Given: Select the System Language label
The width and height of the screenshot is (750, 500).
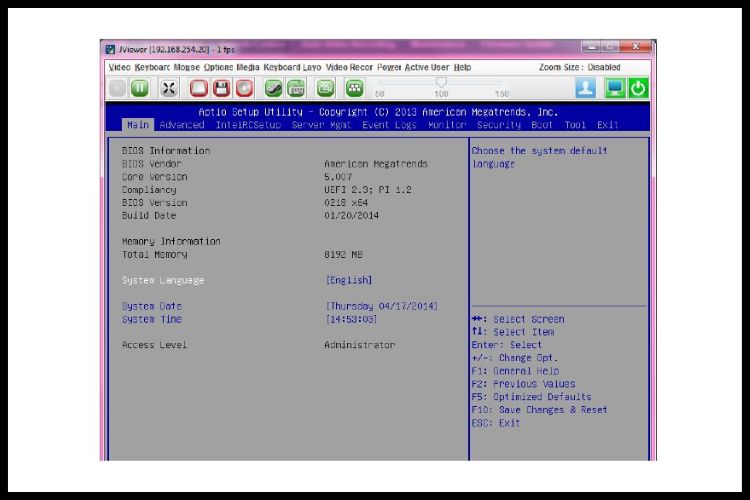Looking at the screenshot, I should click(163, 280).
